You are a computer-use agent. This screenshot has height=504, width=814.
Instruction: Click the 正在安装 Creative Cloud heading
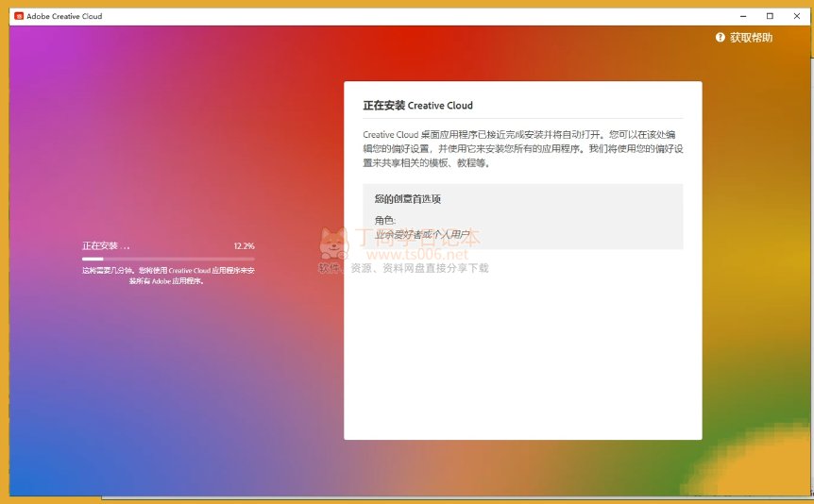tap(418, 106)
